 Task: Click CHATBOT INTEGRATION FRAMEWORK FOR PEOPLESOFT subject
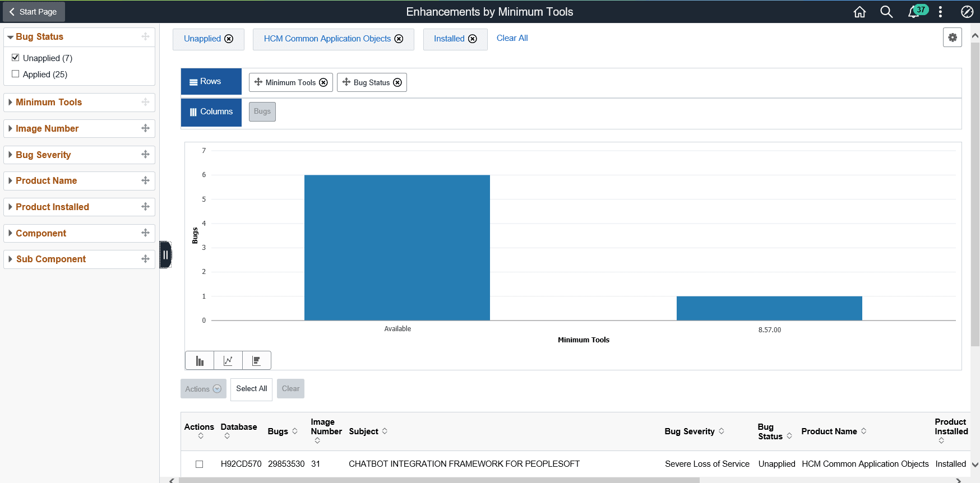464,464
